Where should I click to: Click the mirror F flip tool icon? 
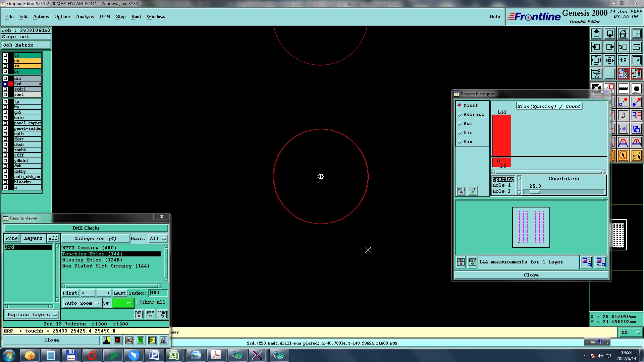click(x=636, y=116)
